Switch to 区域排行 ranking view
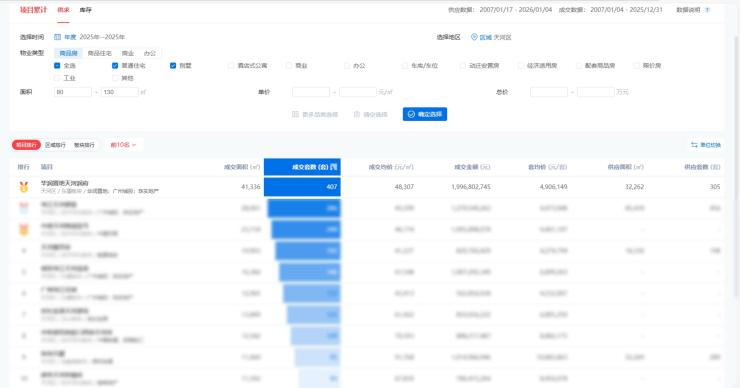This screenshot has width=740, height=388. [55, 145]
